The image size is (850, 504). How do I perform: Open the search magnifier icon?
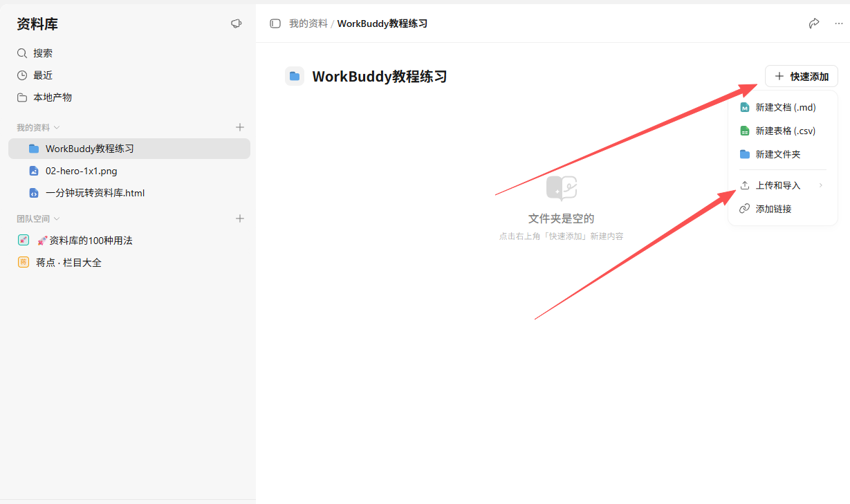coord(22,53)
